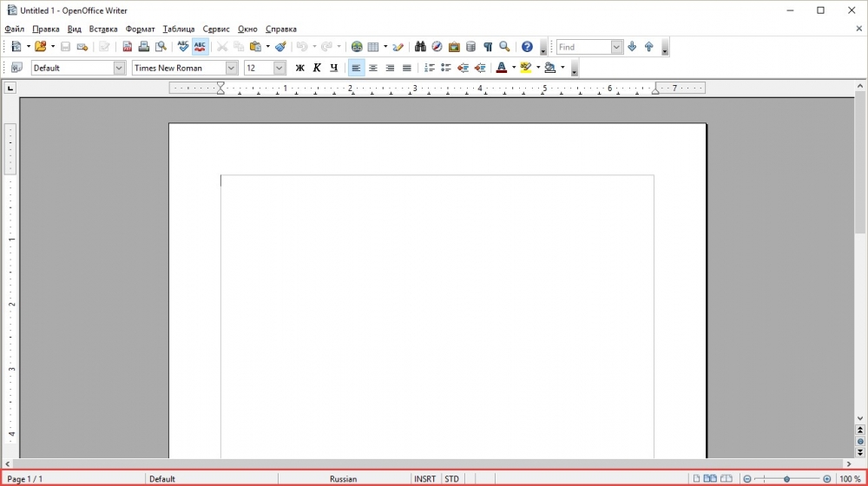Open Find & Replace with the binoculars icon
Screen dimensions: 868x486
421,47
